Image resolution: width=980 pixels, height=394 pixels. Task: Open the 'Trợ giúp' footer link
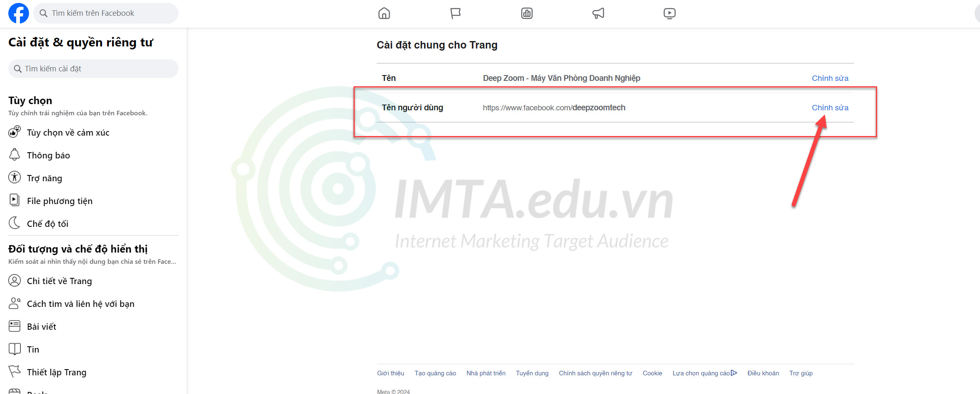pos(801,373)
